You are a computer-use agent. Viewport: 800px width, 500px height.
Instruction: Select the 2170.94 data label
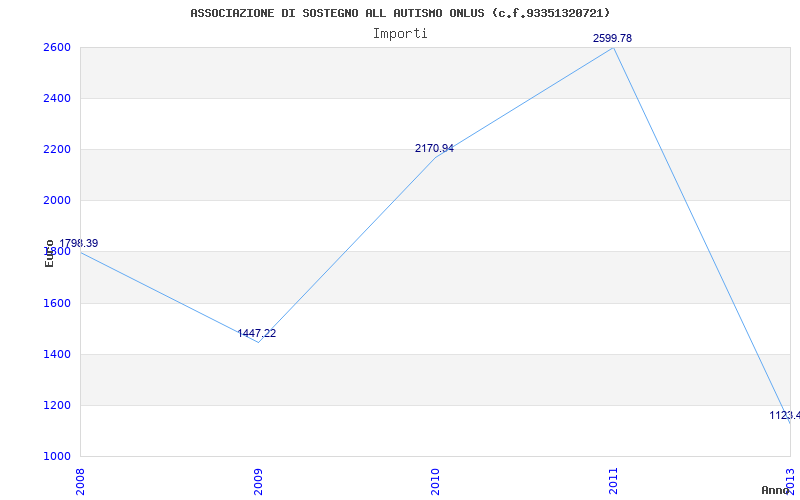click(434, 148)
